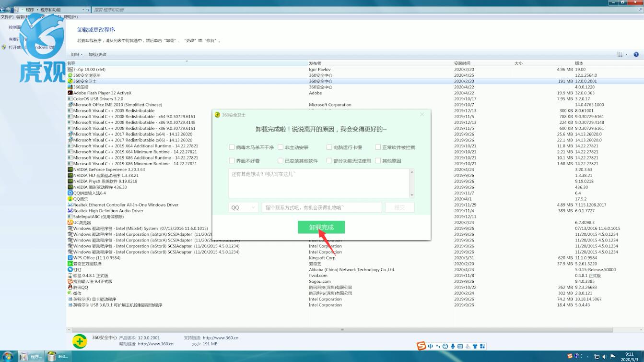Select the 腾讯QQ penguin icon
The image size is (644, 362).
click(70, 287)
